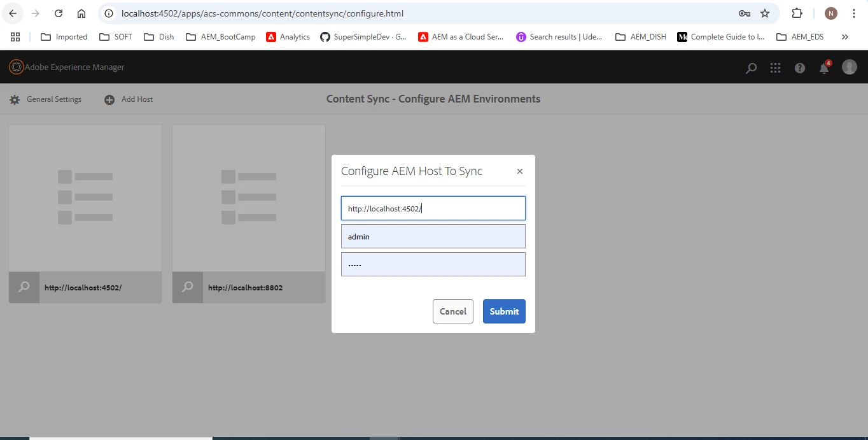This screenshot has width=868, height=440.
Task: Click magnifier icon on localhost:8802 card
Action: [188, 287]
